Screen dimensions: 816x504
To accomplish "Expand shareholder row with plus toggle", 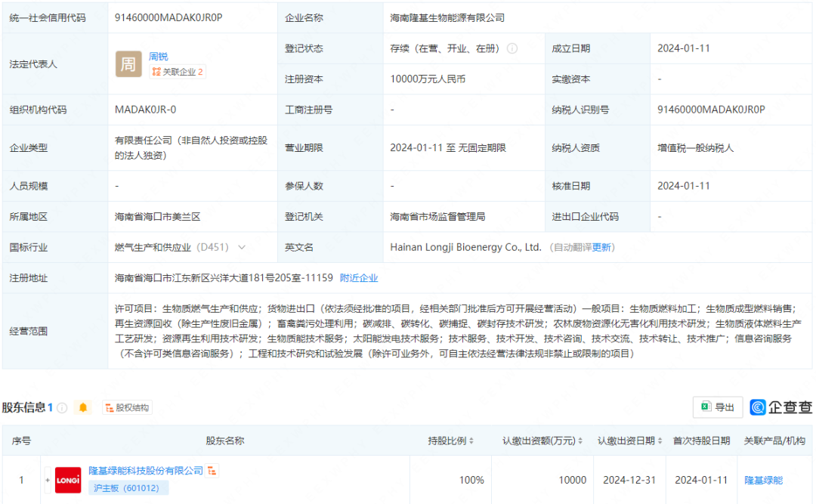I will click(48, 480).
